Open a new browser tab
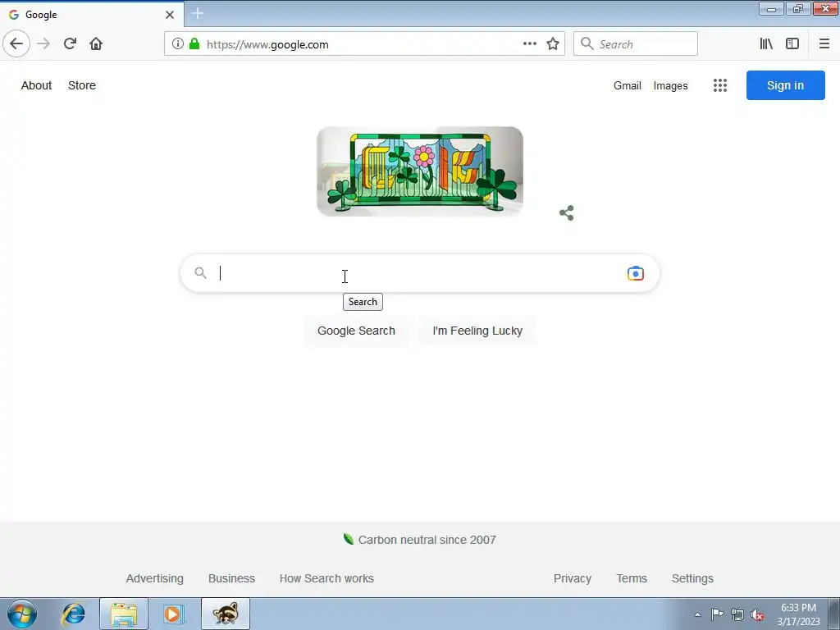Screen dimensions: 840x630 pos(198,13)
